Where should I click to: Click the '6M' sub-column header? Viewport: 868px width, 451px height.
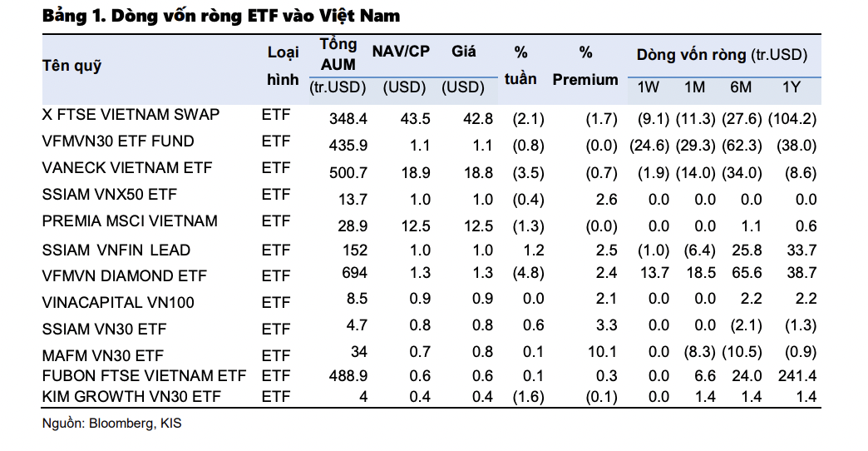[x=740, y=87]
